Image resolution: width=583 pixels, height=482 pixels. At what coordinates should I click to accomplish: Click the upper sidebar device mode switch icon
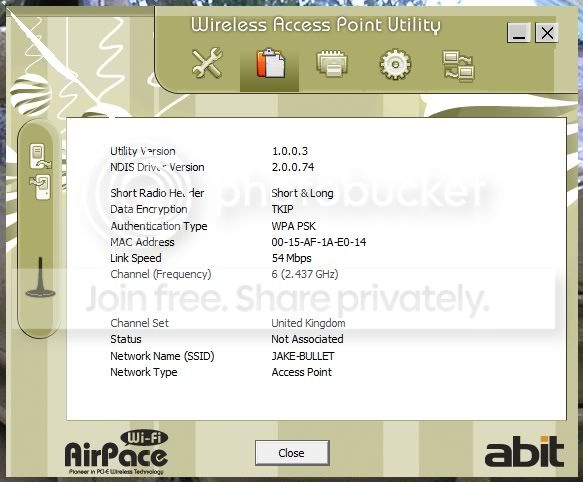tap(40, 156)
